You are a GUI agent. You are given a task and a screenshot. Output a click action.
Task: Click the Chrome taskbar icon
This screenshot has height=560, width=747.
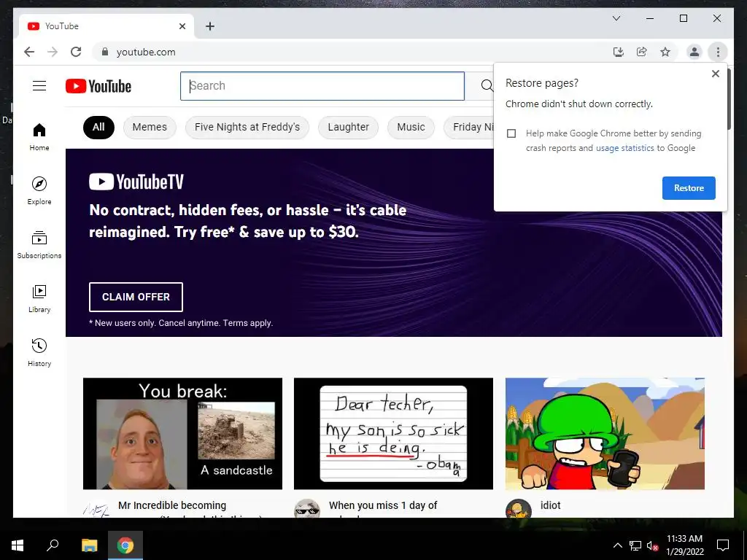point(125,545)
